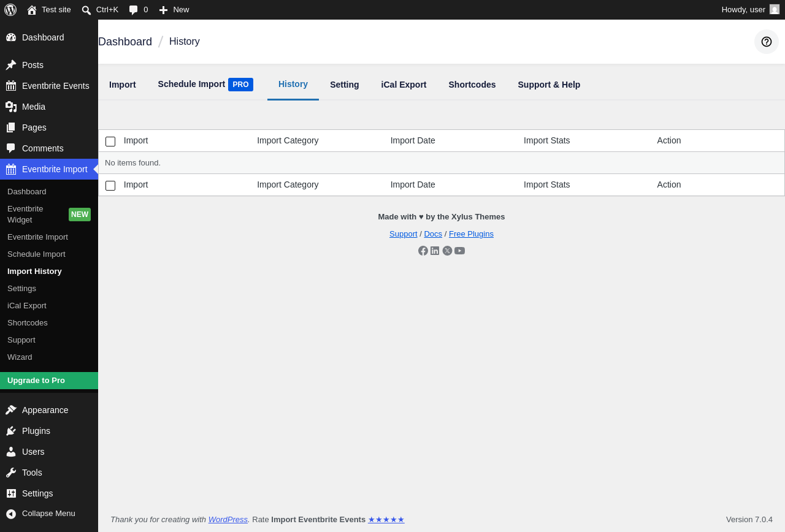785x532 pixels.
Task: Go to Posts via the pushpin icon
Action: tap(11, 65)
